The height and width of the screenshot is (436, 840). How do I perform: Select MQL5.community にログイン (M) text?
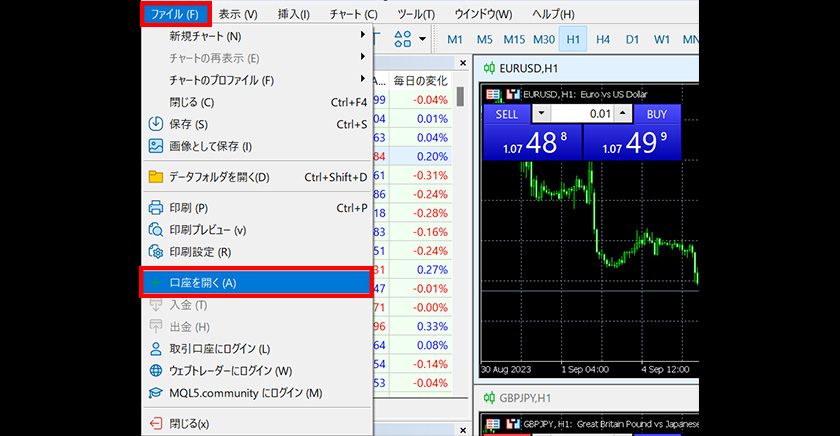click(x=246, y=393)
